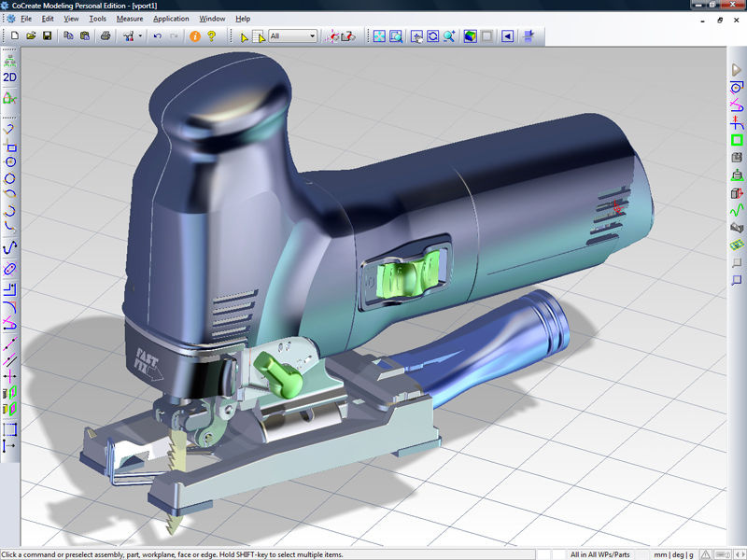Open the Measure menu
The width and height of the screenshot is (747, 560).
click(x=130, y=19)
